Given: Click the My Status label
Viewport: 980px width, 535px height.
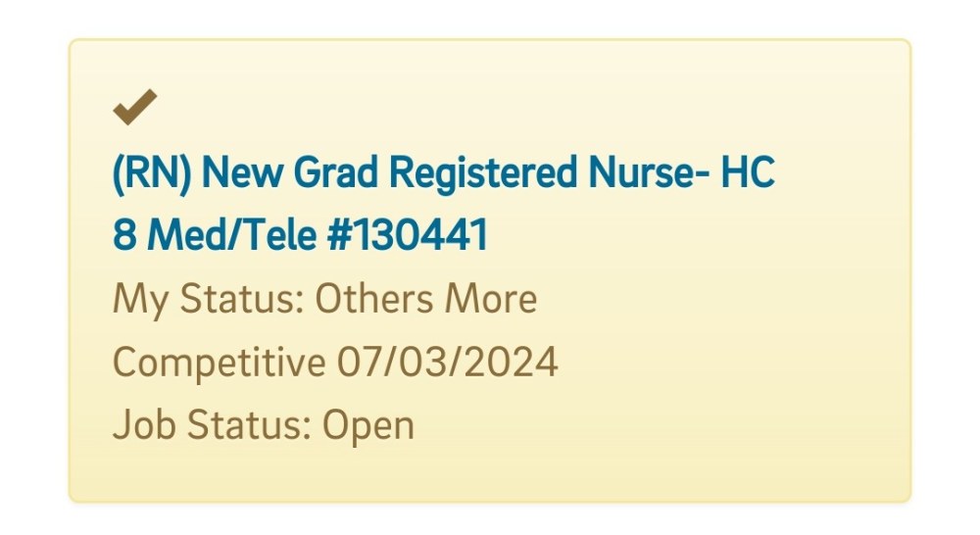Looking at the screenshot, I should pos(208,300).
